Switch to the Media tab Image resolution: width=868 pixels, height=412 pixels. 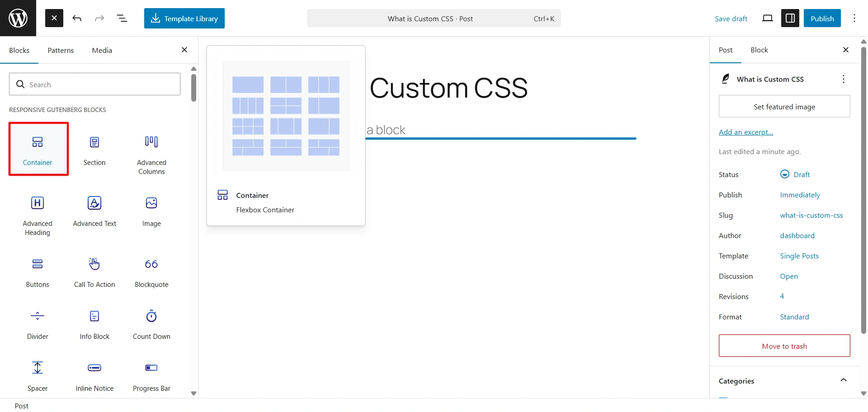click(x=102, y=50)
